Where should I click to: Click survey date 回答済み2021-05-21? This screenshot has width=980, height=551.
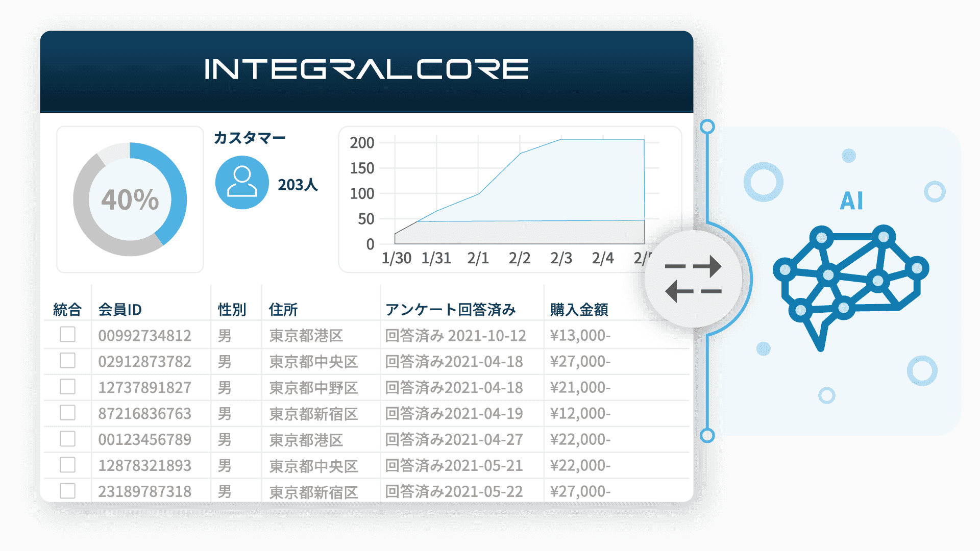[454, 465]
